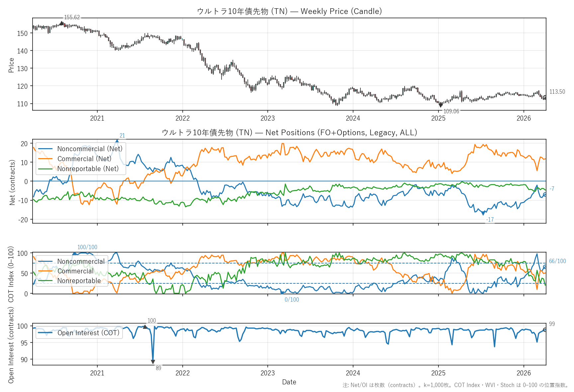This screenshot has height=392, width=574.
Task: Click the orange Commercial (Net) legend line
Action: 46,159
